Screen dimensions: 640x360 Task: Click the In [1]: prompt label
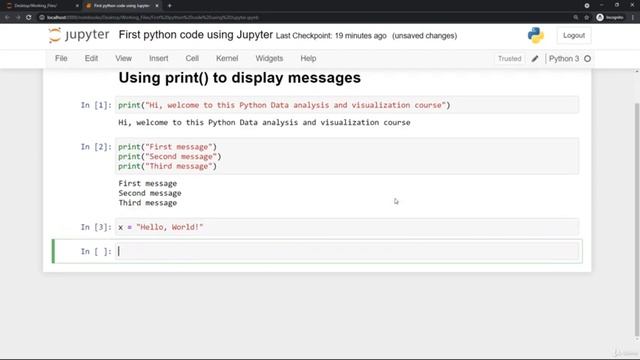96,105
